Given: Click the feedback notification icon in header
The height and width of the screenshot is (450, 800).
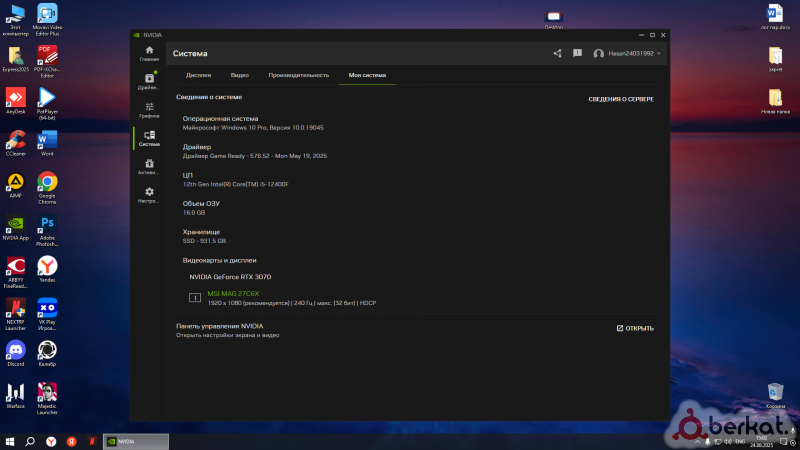Looking at the screenshot, I should click(577, 53).
